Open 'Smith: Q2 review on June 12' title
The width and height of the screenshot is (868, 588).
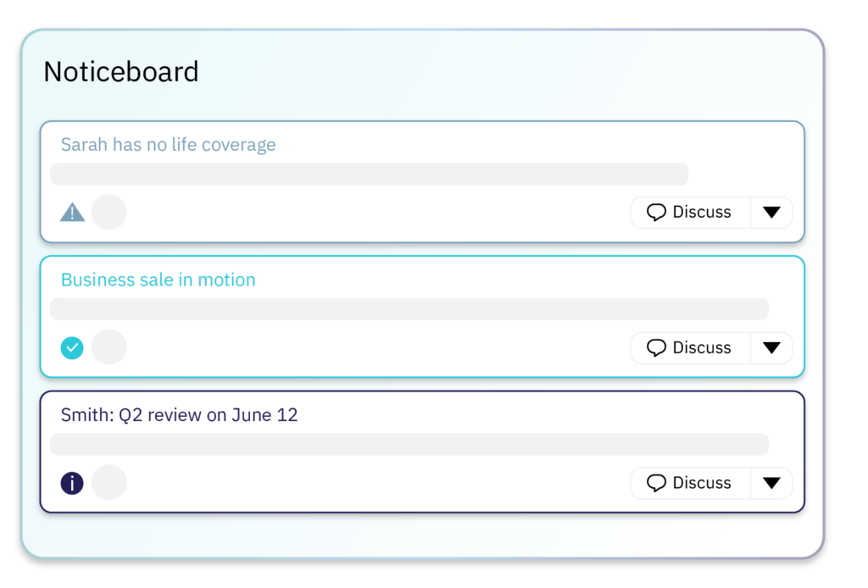[x=180, y=415]
